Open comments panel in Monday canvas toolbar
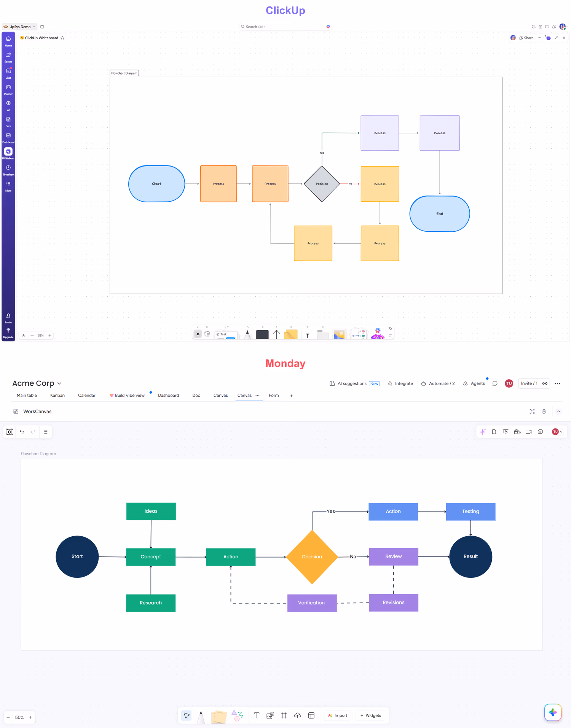The height and width of the screenshot is (728, 571). [540, 432]
